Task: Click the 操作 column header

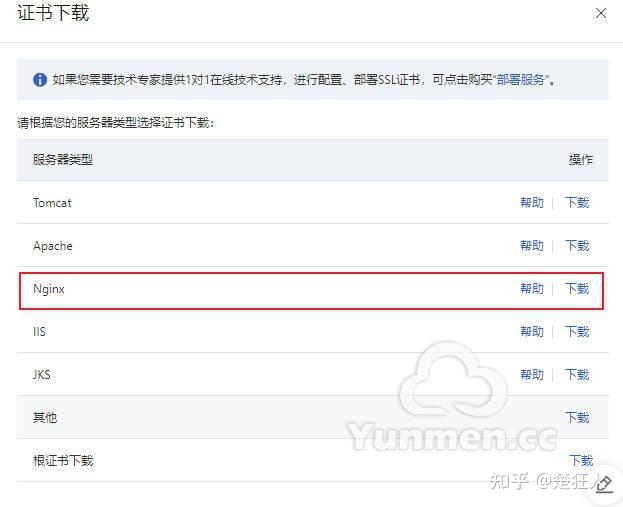Action: (580, 160)
